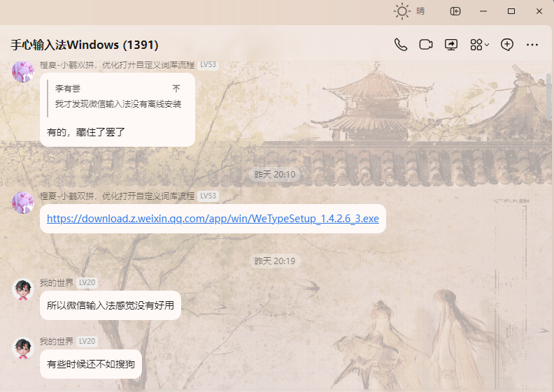Minimize the chat window
This screenshot has height=392, width=554.
(x=483, y=11)
